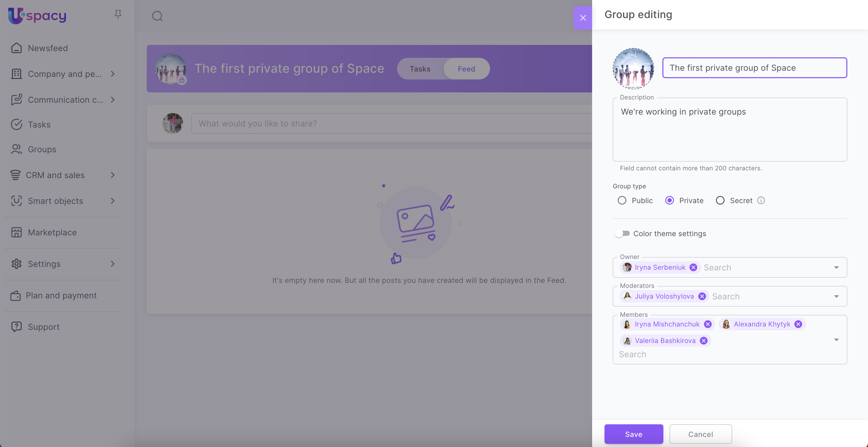Open search via magnifier icon
This screenshot has width=868, height=447.
[x=157, y=16]
